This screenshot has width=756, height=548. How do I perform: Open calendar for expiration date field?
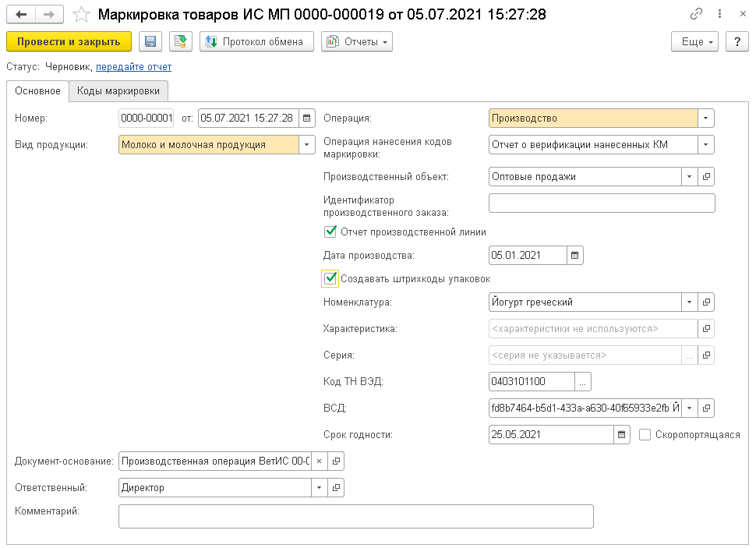coord(621,434)
